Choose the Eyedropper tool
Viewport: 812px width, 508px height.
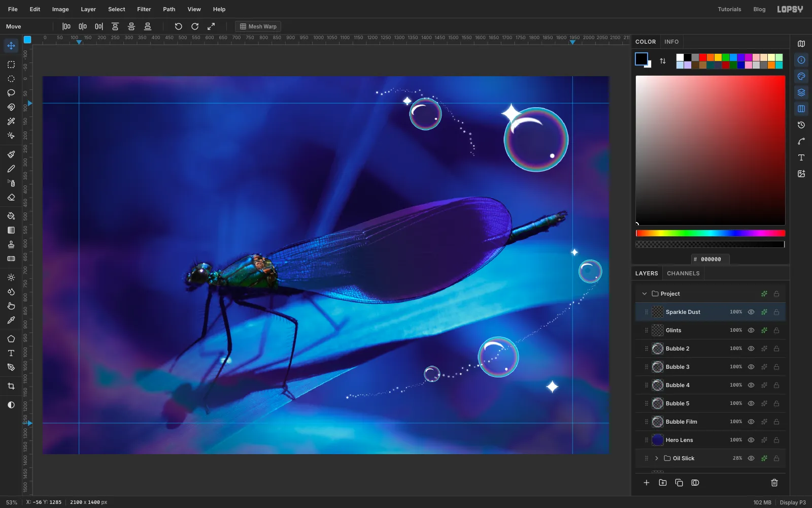tap(11, 321)
